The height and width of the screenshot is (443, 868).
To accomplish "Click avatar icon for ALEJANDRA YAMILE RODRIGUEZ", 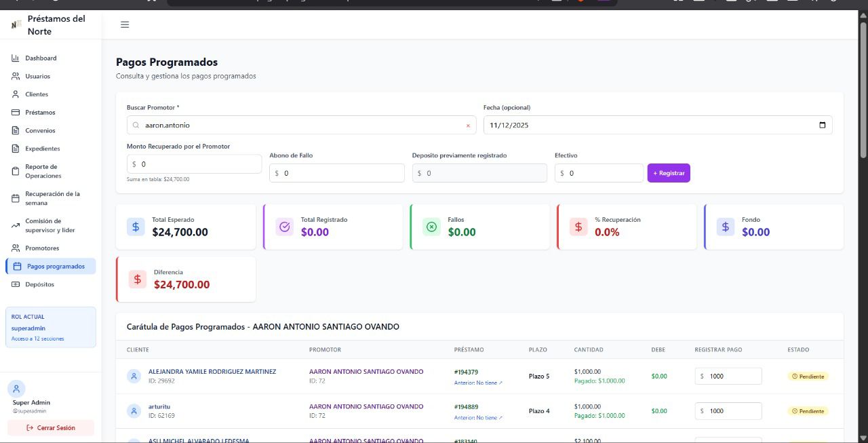I will click(134, 376).
